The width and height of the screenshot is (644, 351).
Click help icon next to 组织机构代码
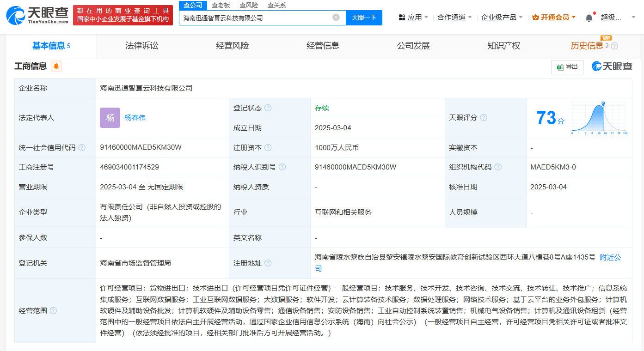pos(498,167)
